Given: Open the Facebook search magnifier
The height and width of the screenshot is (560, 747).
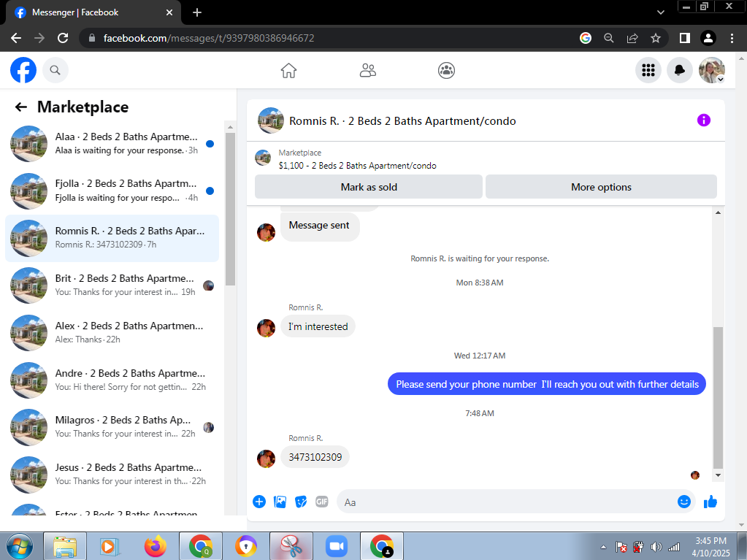Looking at the screenshot, I should (x=55, y=70).
